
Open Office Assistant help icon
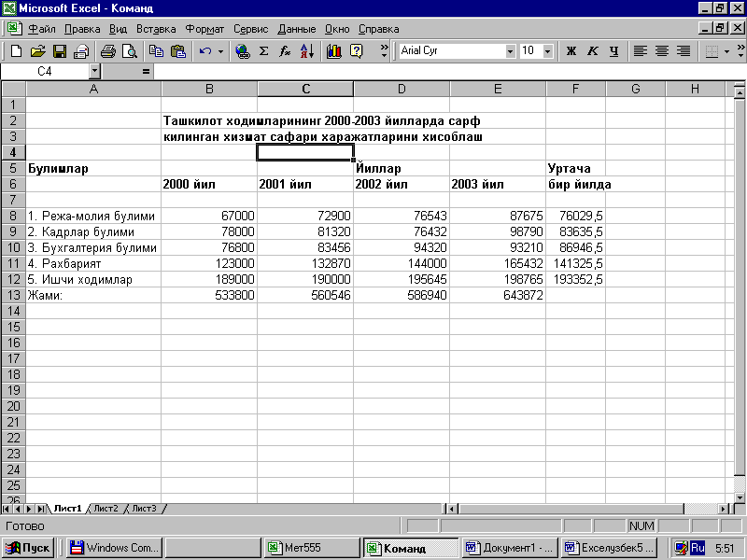pos(357,50)
